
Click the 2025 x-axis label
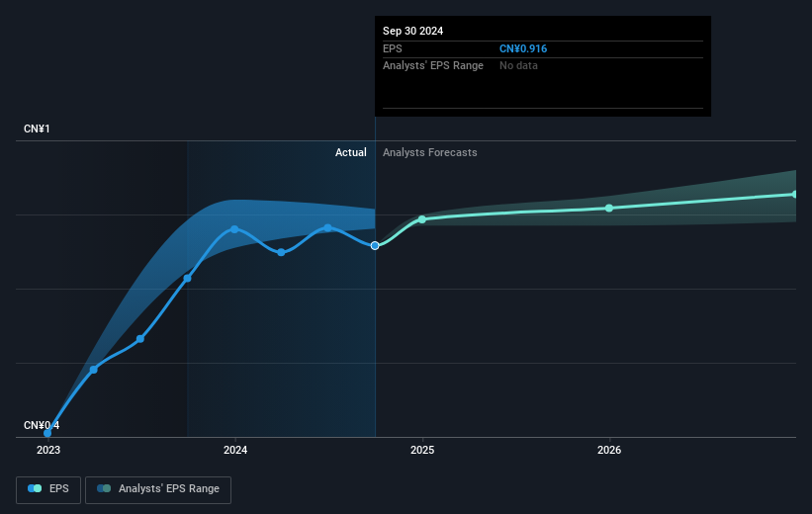tap(422, 451)
